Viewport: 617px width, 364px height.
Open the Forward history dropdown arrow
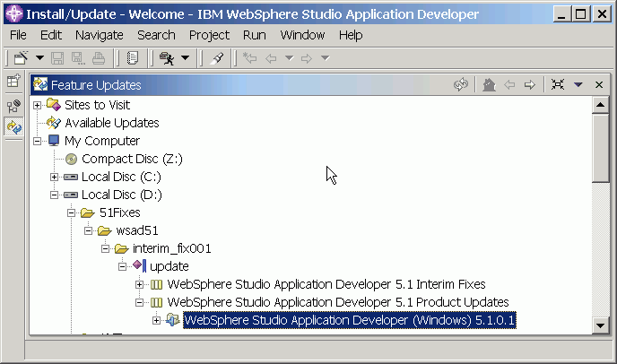pos(325,58)
